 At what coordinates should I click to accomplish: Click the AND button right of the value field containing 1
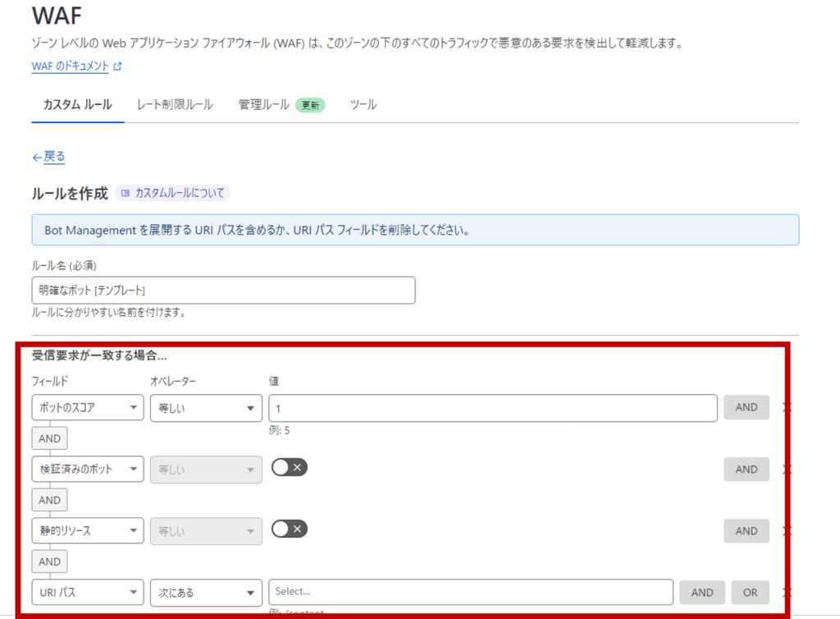click(x=746, y=407)
